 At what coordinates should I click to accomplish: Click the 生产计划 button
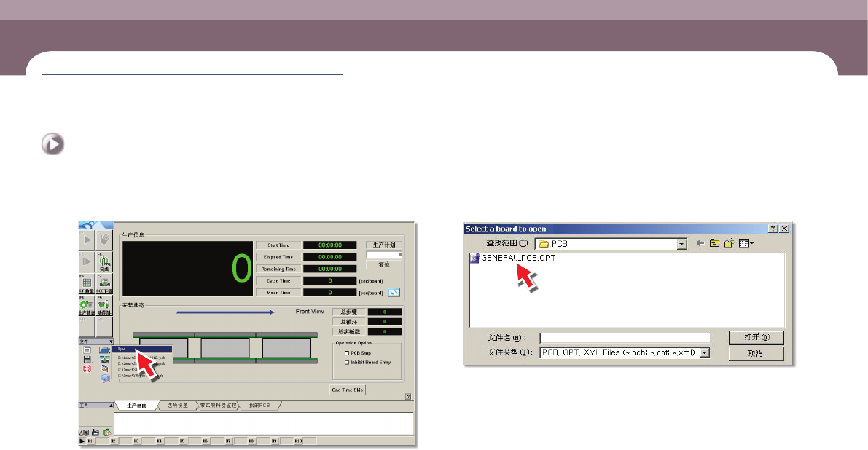[383, 245]
